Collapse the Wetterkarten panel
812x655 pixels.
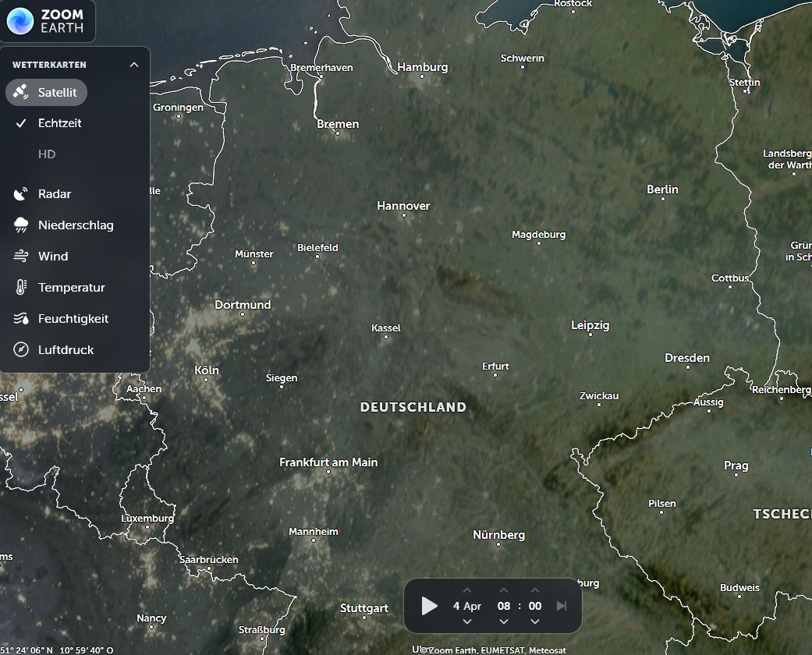pos(133,65)
